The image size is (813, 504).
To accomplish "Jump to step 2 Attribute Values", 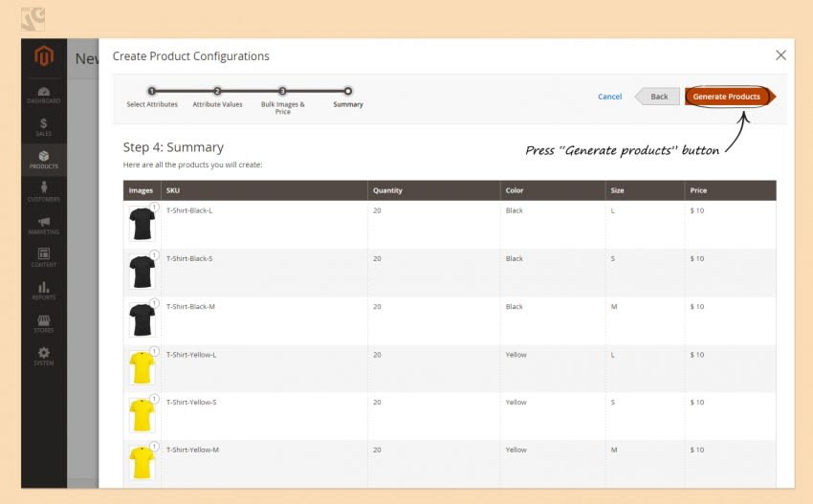I will click(217, 91).
